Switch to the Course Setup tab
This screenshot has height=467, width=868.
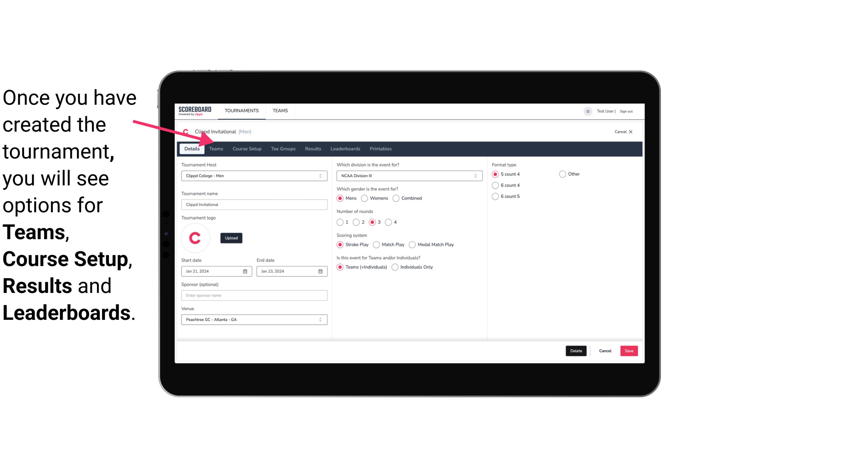pos(247,148)
